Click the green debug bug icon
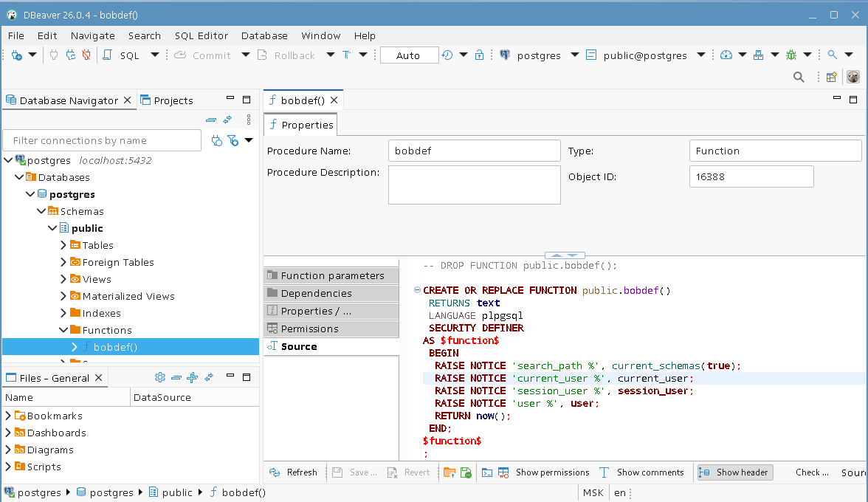Image resolution: width=868 pixels, height=502 pixels. pyautogui.click(x=791, y=55)
